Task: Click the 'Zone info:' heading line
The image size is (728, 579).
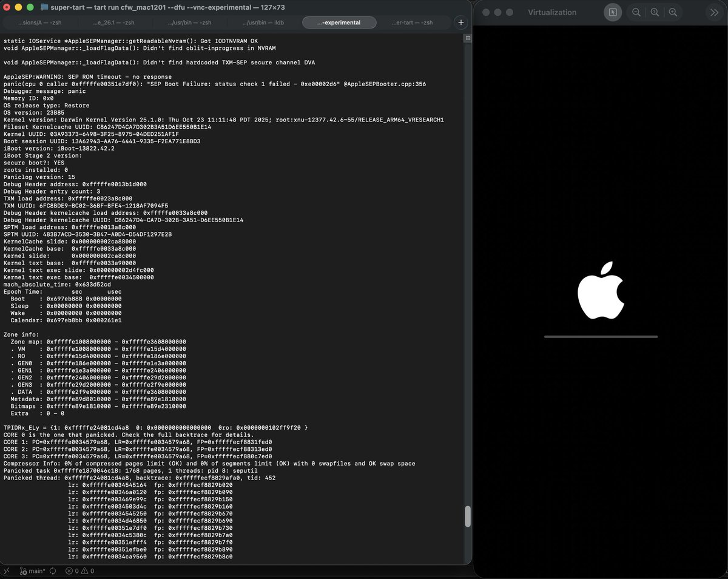Action: click(x=21, y=334)
